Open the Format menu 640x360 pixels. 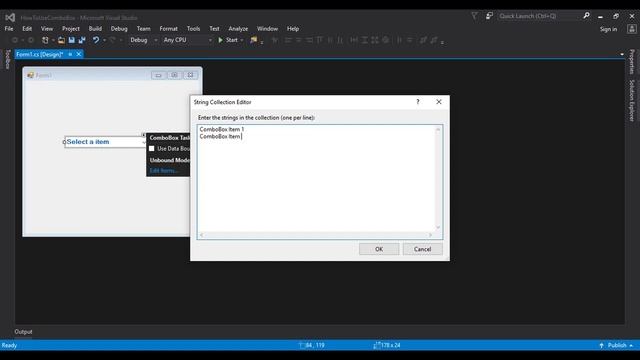click(169, 29)
